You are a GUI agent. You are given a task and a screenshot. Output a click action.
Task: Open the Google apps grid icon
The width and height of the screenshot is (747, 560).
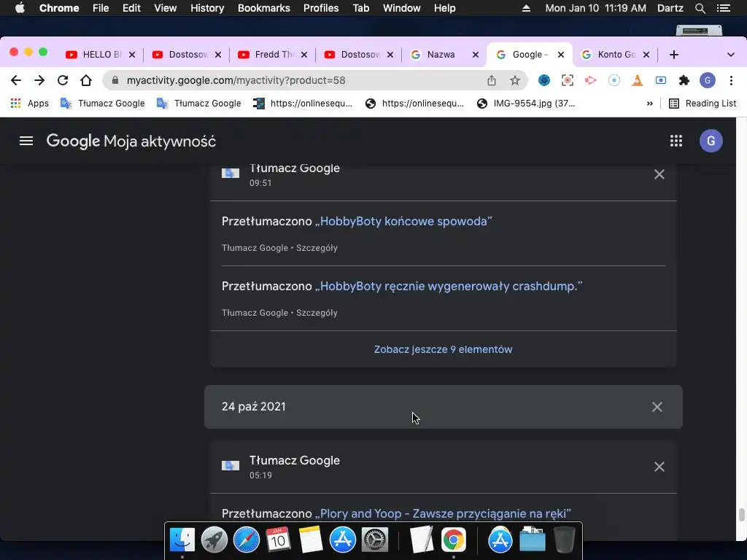coord(676,141)
